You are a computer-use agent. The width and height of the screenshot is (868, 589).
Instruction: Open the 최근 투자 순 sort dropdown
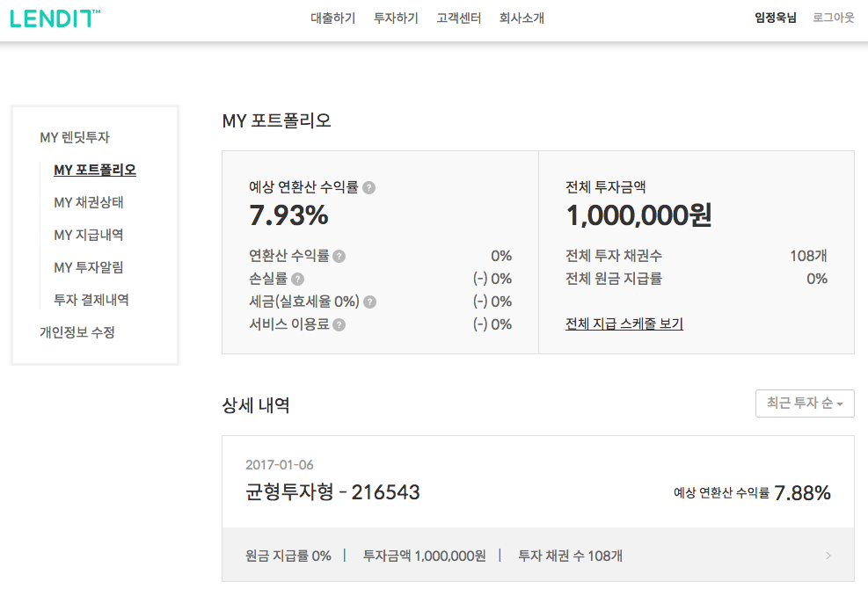804,404
